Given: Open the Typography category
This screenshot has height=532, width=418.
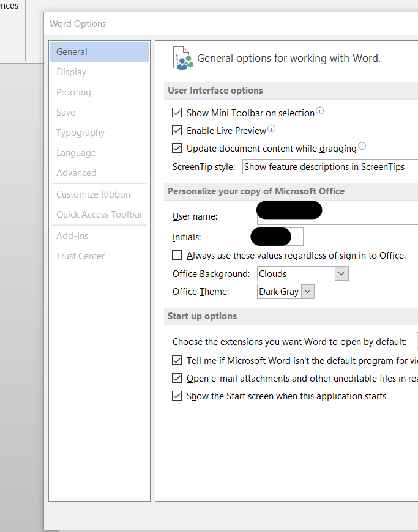Looking at the screenshot, I should pyautogui.click(x=99, y=132).
